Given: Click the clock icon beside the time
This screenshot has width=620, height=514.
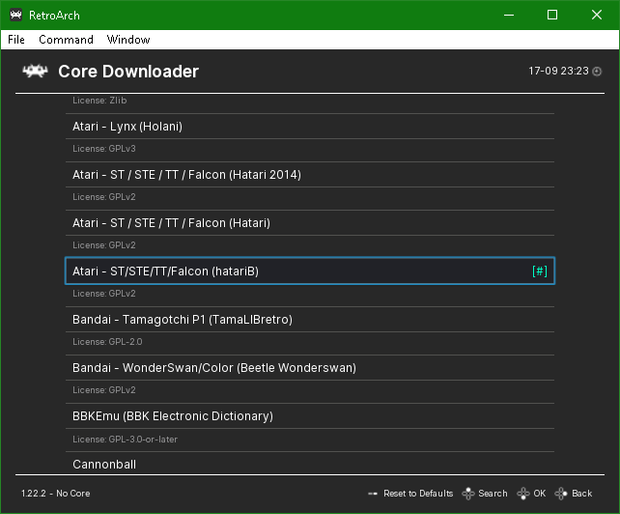Looking at the screenshot, I should tap(597, 71).
